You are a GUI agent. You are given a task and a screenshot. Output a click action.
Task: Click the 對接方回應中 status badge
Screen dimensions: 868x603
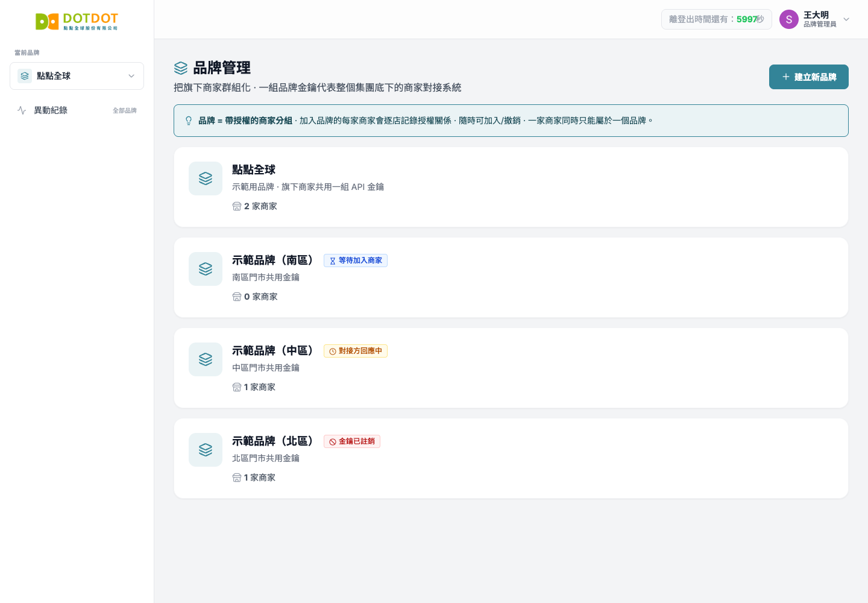(x=356, y=351)
